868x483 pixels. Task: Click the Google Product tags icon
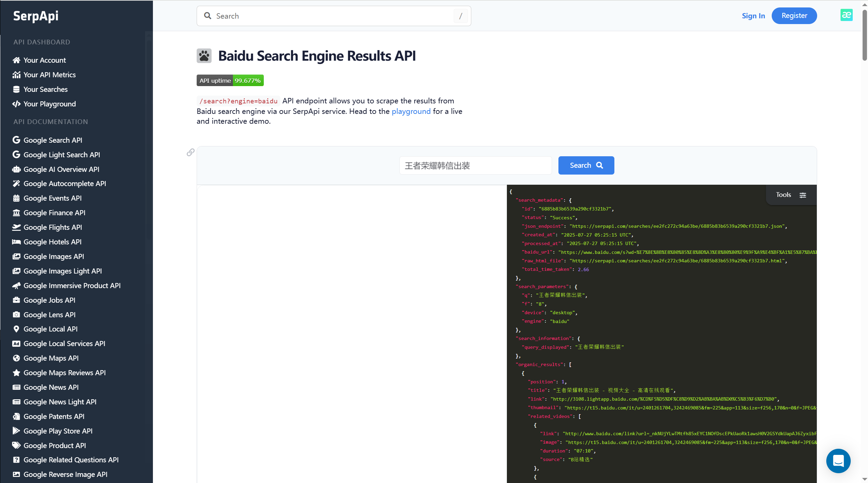16,445
